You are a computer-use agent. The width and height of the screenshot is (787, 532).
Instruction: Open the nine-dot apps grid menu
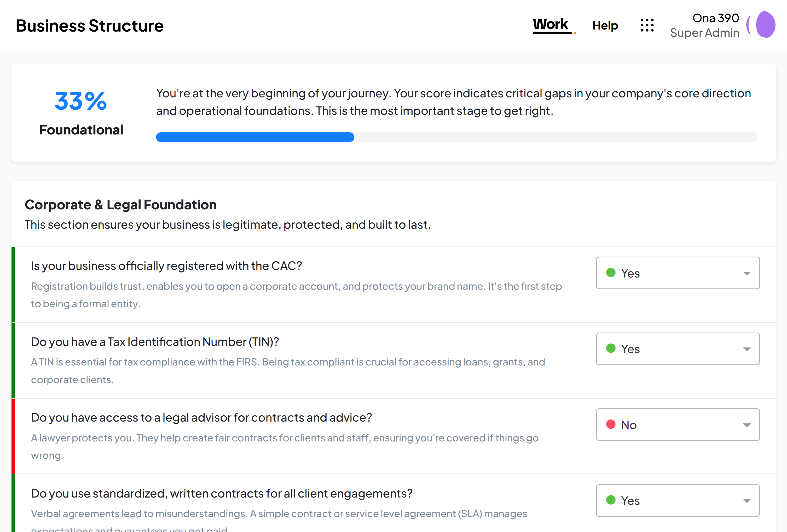coord(647,25)
